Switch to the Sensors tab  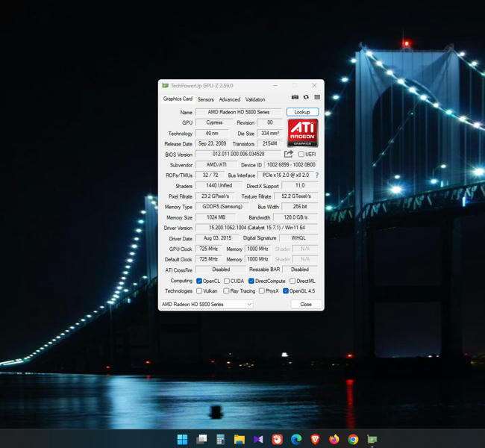click(205, 99)
